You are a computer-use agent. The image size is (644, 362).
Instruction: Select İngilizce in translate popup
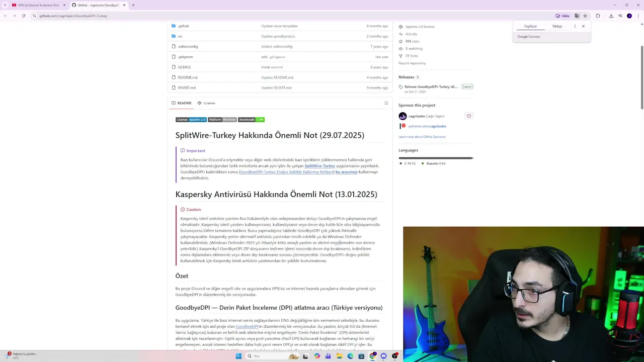(x=530, y=26)
